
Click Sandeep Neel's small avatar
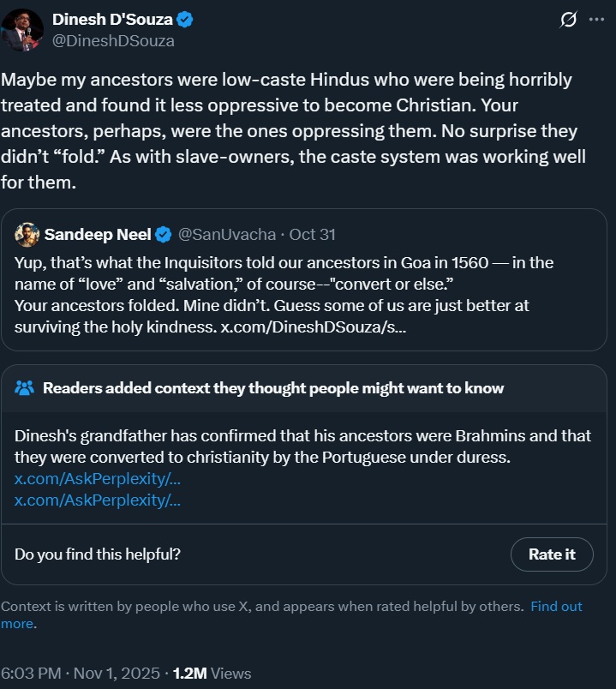click(27, 234)
